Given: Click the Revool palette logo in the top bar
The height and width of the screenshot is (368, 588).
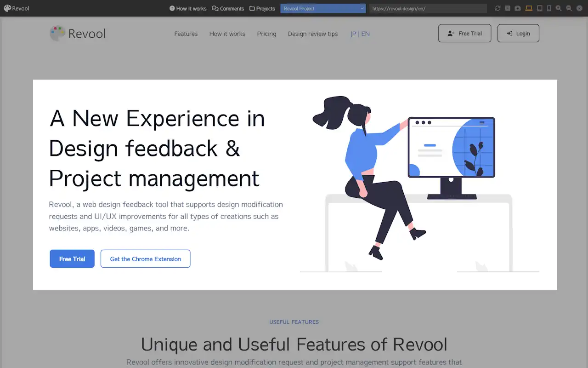Looking at the screenshot, I should tap(16, 8).
